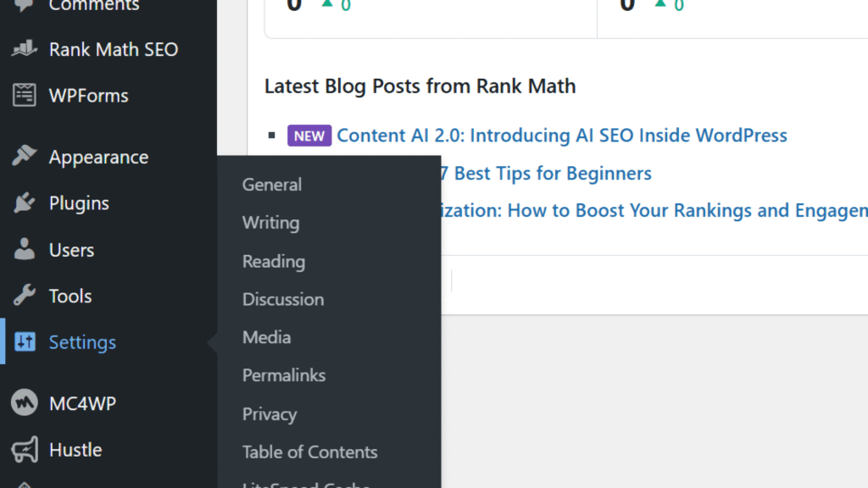Open General settings from the submenu
Screen dimensions: 868x488
271,185
